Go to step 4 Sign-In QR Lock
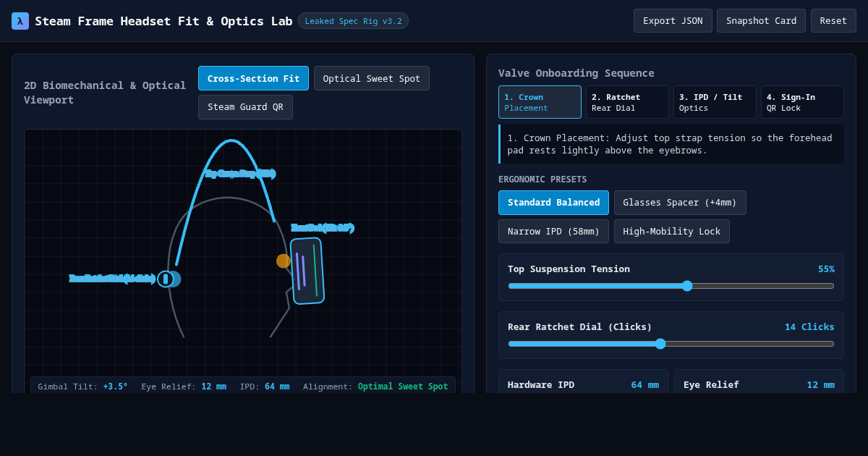This screenshot has width=868, height=456. coord(802,102)
